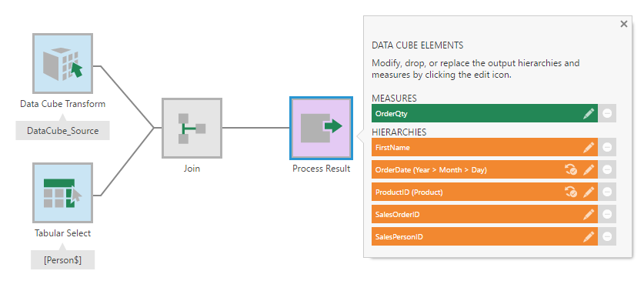This screenshot has width=644, height=291.
Task: Close the Data Cube Elements panel
Action: tap(624, 24)
